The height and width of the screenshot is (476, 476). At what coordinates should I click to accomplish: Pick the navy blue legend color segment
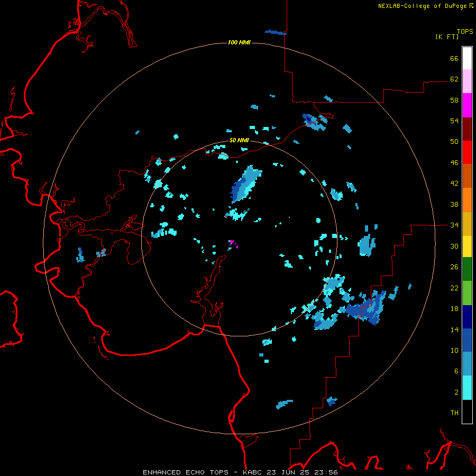(x=467, y=317)
